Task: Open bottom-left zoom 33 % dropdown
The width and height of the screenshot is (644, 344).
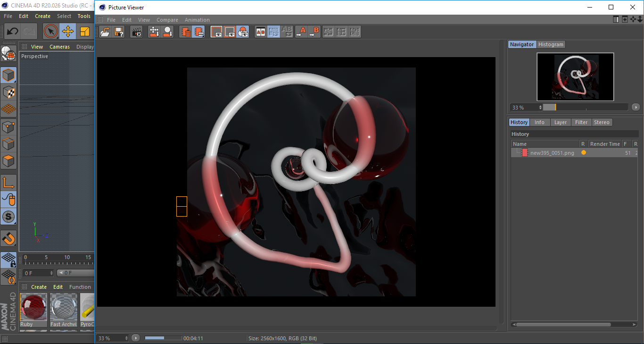Action: 113,338
